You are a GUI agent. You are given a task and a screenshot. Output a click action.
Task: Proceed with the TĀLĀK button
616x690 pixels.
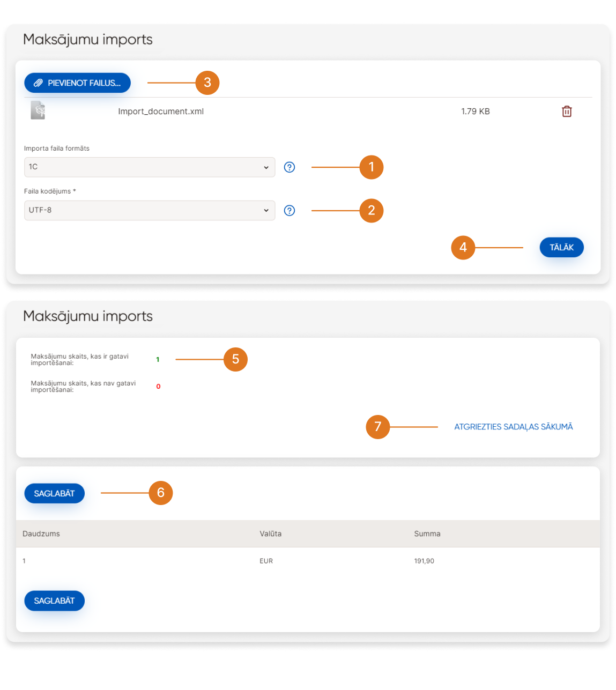click(561, 248)
